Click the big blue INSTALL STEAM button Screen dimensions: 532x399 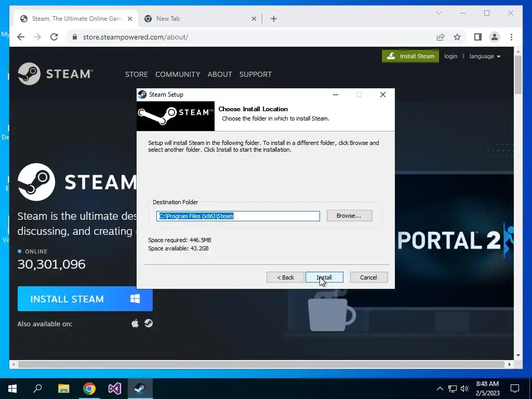click(x=85, y=299)
